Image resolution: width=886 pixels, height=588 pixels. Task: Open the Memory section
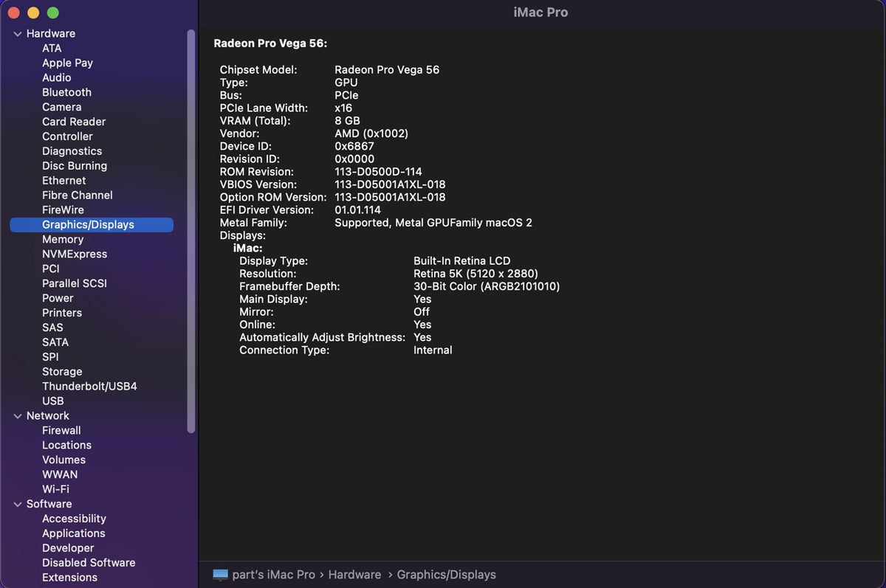(x=62, y=239)
